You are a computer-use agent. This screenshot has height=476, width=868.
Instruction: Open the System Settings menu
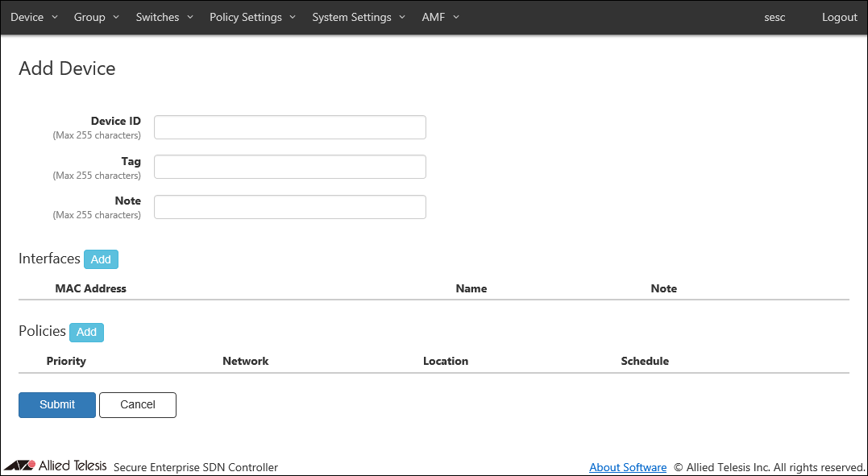click(x=359, y=17)
